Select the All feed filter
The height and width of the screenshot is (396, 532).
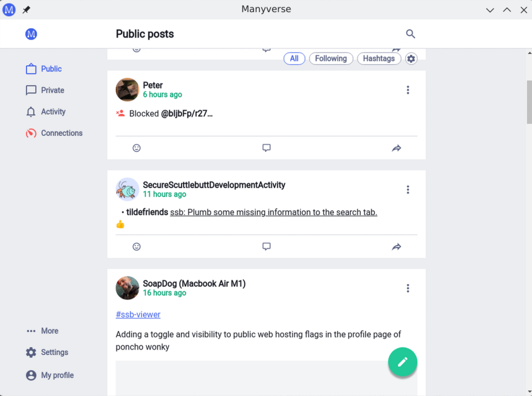pyautogui.click(x=294, y=58)
